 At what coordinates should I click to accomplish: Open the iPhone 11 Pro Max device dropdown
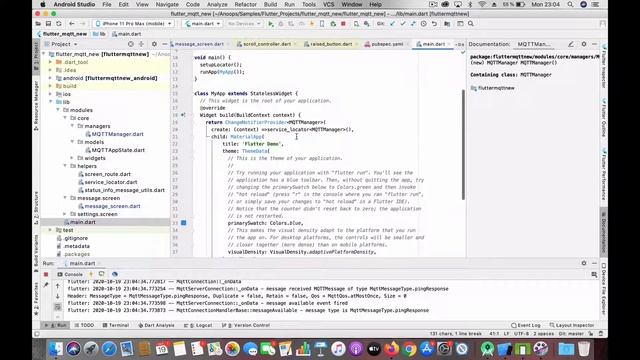133,24
